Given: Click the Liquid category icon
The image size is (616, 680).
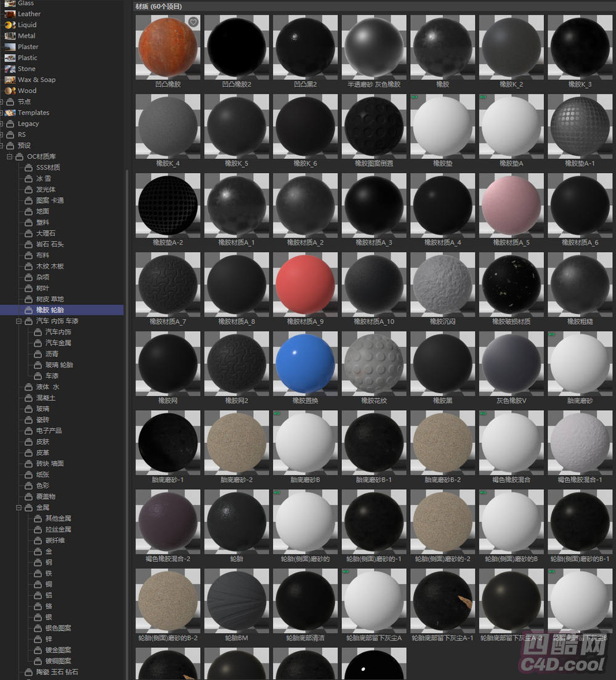Looking at the screenshot, I should click(10, 25).
